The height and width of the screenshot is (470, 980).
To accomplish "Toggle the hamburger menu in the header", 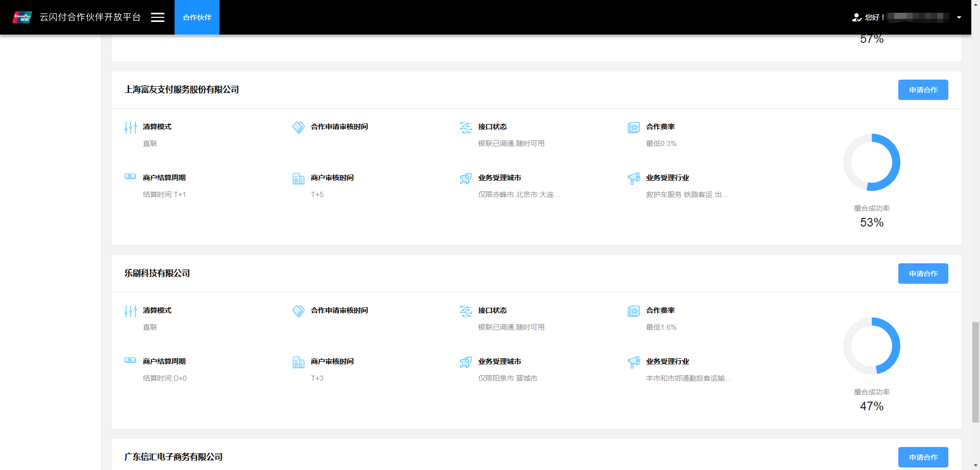I will pyautogui.click(x=158, y=17).
